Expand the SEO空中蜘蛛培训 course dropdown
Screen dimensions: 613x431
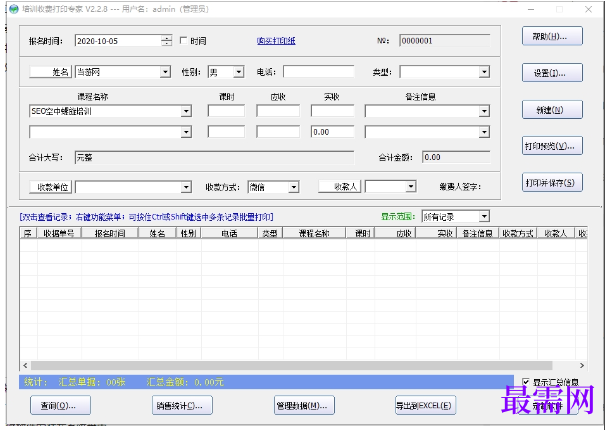pos(186,111)
